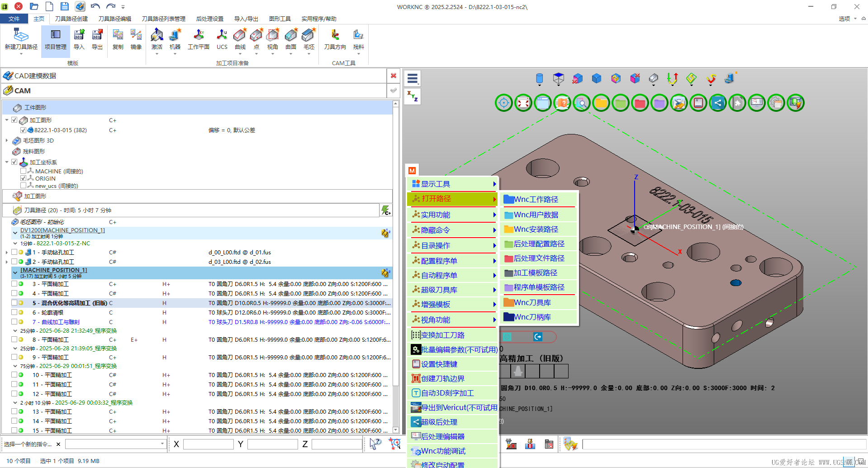Click the document magnifier circle icon
This screenshot has width=868, height=468.
coord(581,103)
